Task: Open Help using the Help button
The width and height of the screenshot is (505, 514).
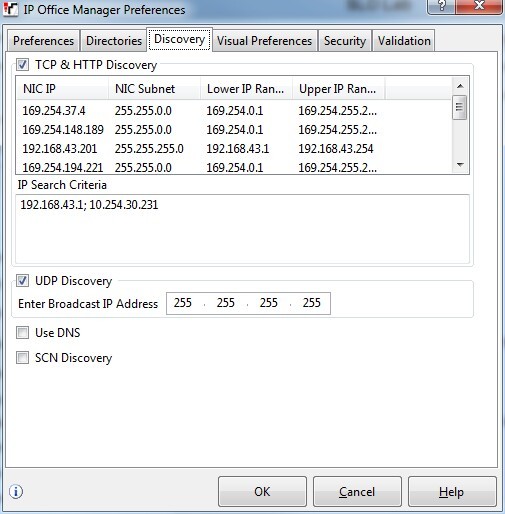Action: [x=452, y=492]
